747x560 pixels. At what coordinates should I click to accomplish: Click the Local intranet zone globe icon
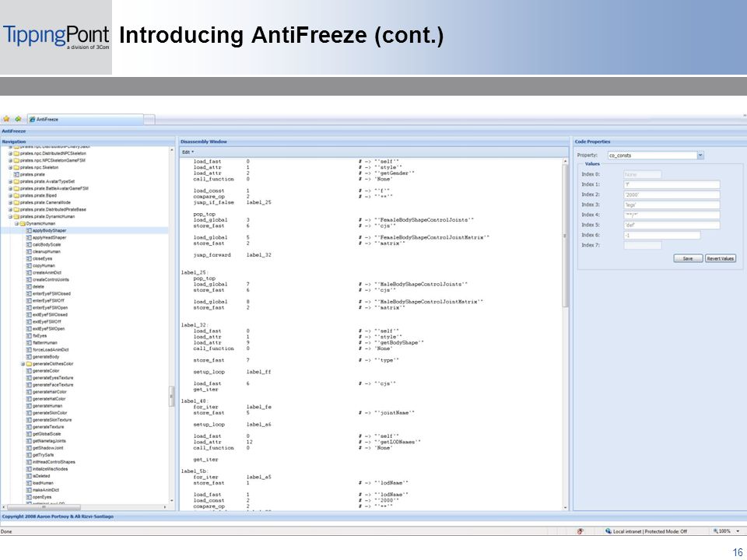(x=608, y=531)
